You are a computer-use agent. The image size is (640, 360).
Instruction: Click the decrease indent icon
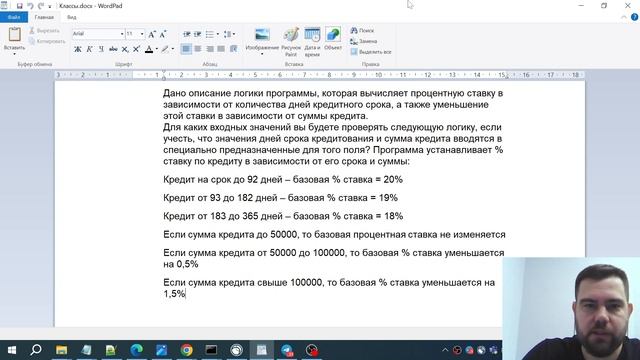(x=187, y=34)
